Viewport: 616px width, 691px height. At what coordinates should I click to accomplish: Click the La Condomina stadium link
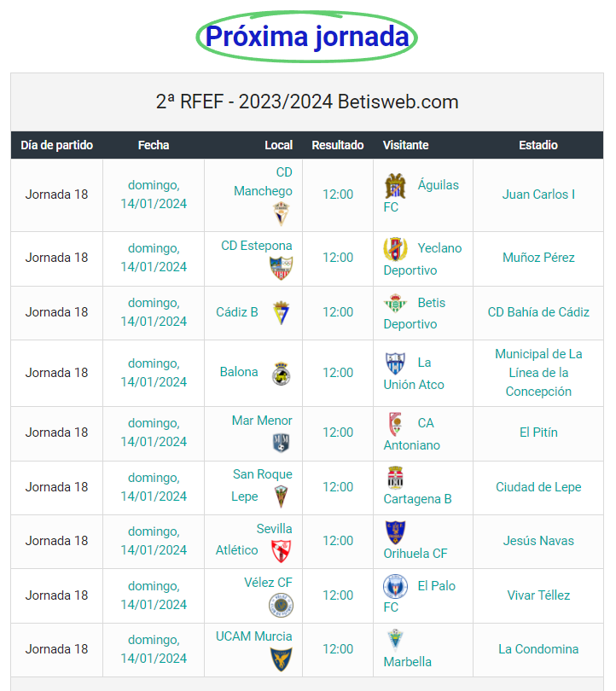(538, 649)
